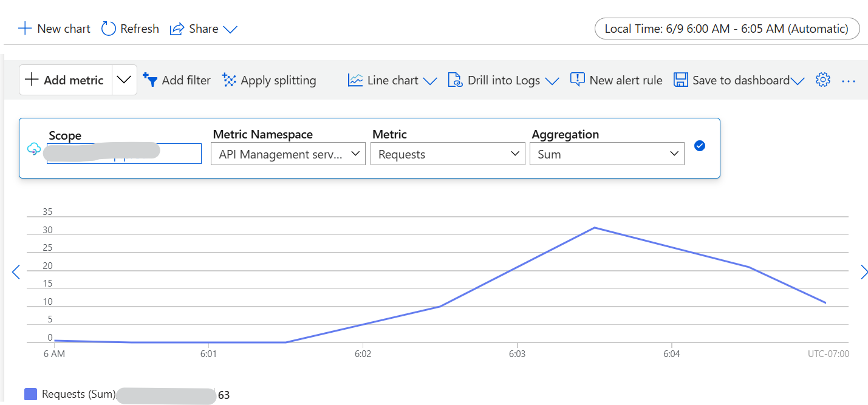Click the previous time range left arrow
Viewport: 868px width, 405px height.
click(x=16, y=272)
